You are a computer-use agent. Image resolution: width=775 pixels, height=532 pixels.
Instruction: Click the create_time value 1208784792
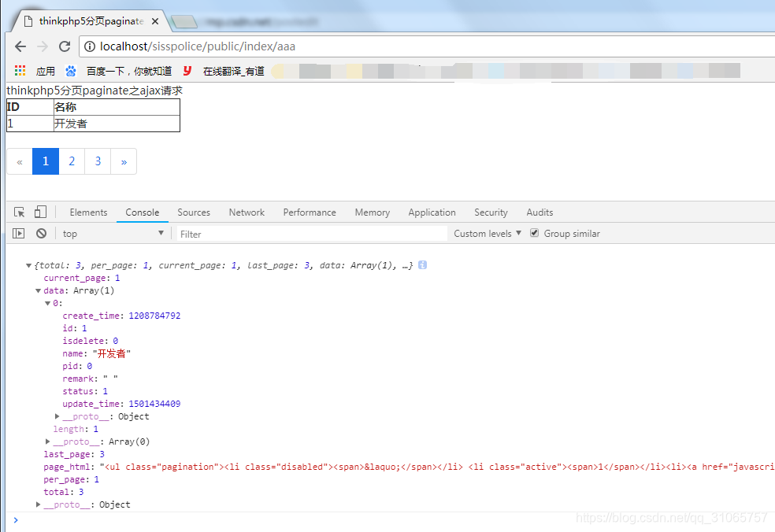(154, 316)
